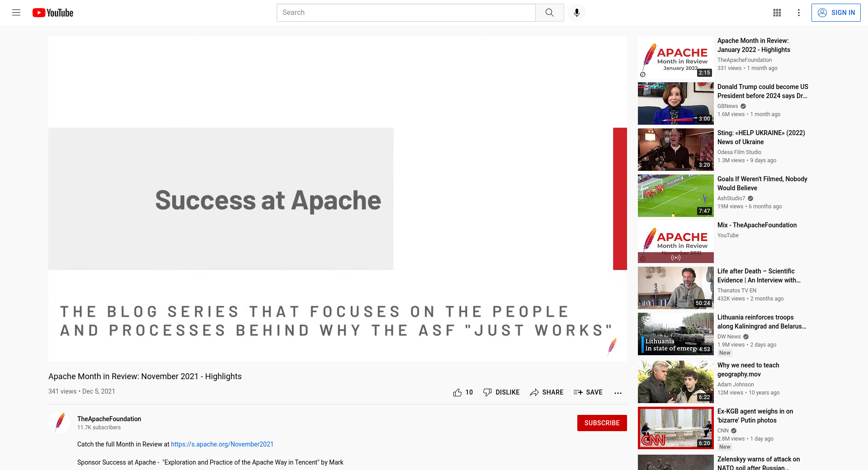
Task: Click Thanatos TV EN channel name
Action: coord(736,291)
